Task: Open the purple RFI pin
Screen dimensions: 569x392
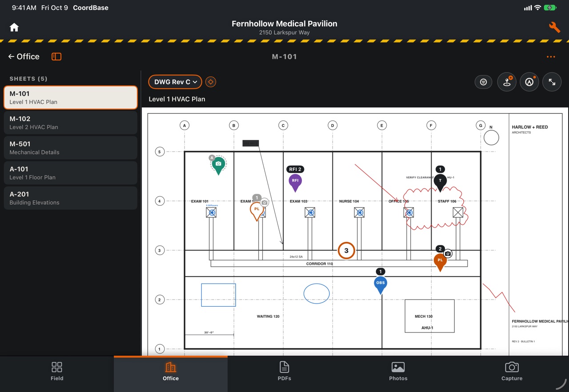Action: (x=295, y=182)
